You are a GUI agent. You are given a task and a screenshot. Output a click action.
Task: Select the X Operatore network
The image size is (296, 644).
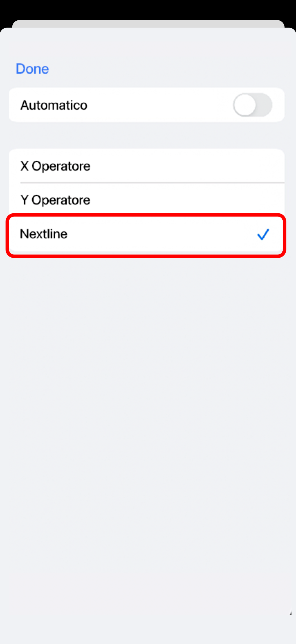pos(147,166)
